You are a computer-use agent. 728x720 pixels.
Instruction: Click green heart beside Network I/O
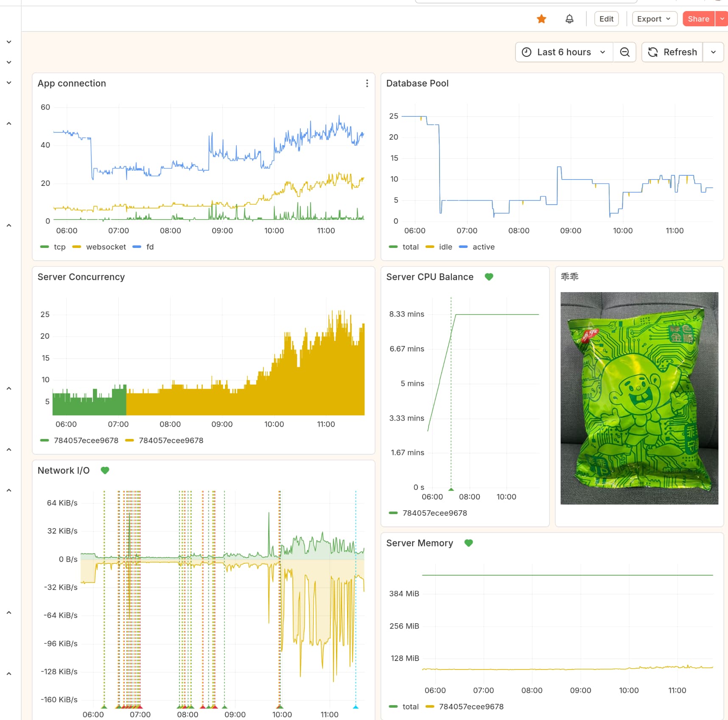tap(105, 470)
